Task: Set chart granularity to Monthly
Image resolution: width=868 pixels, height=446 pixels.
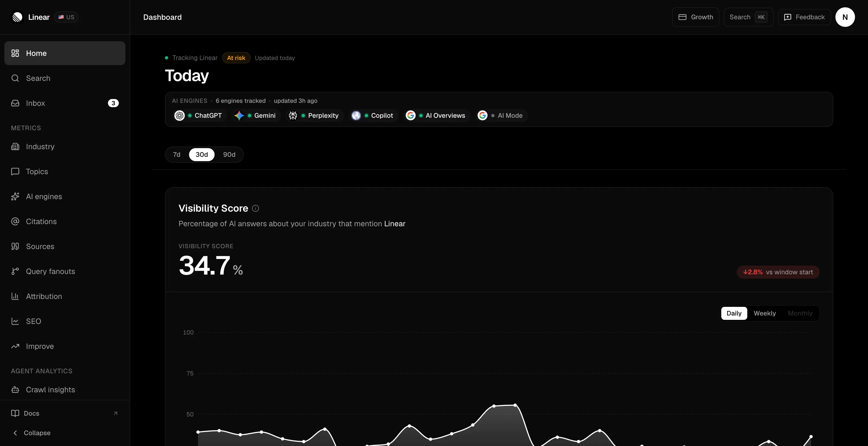Action: (800, 314)
